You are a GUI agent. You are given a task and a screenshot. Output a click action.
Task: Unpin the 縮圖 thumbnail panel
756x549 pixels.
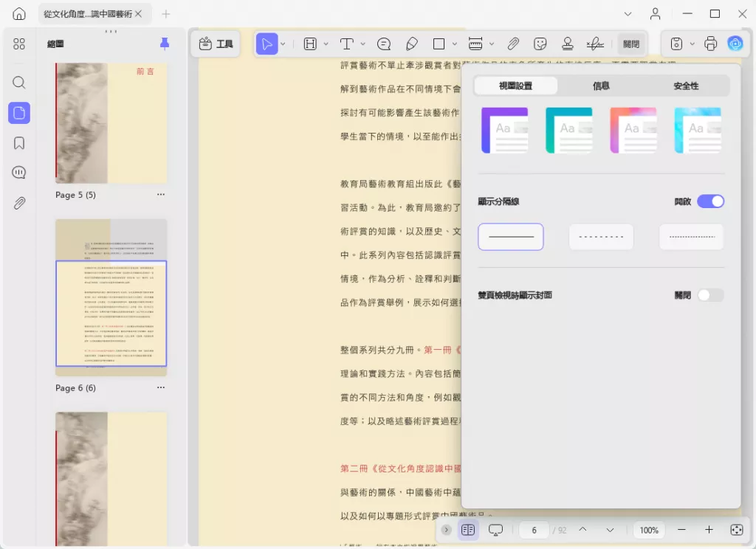tap(165, 44)
